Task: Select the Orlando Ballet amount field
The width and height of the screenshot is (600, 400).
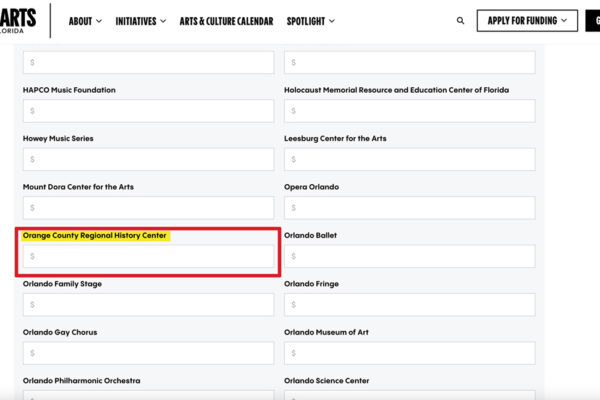Action: pyautogui.click(x=409, y=257)
